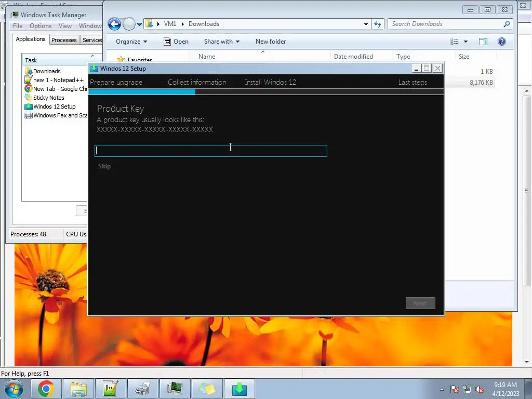Image resolution: width=532 pixels, height=399 pixels.
Task: Click the Windos 12 Setup title icon
Action: 94,68
